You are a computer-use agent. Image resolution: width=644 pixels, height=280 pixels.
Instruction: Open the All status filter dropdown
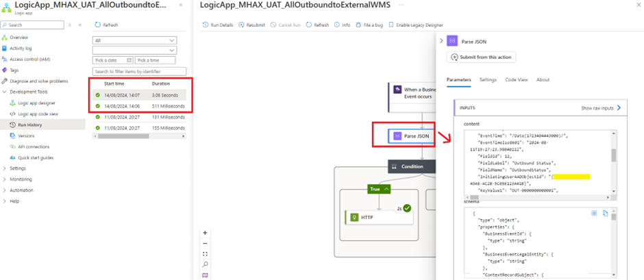(x=135, y=40)
